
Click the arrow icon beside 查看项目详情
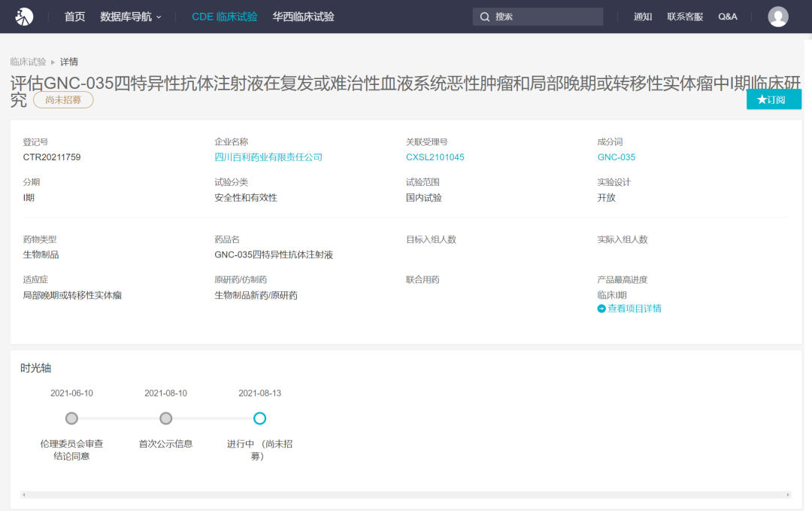pos(601,309)
